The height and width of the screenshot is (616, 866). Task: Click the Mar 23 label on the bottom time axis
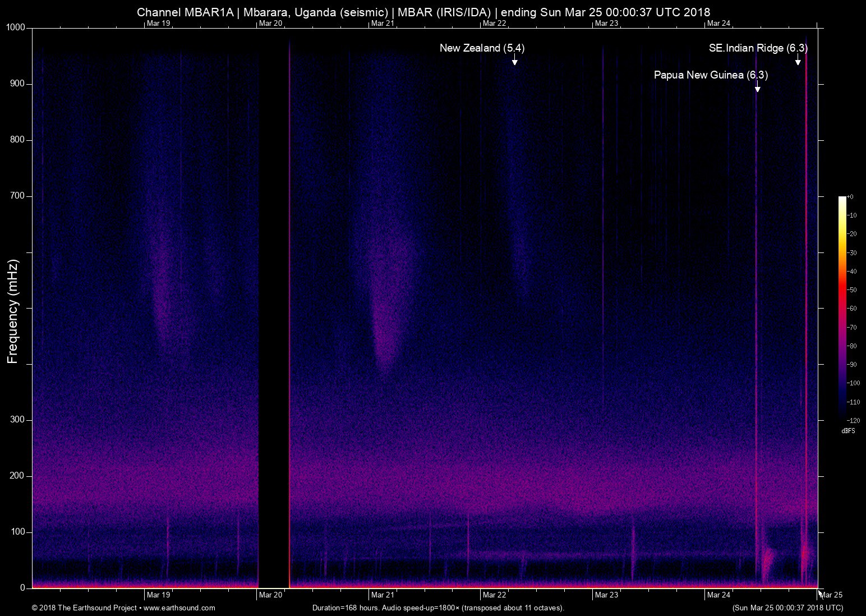pos(606,595)
